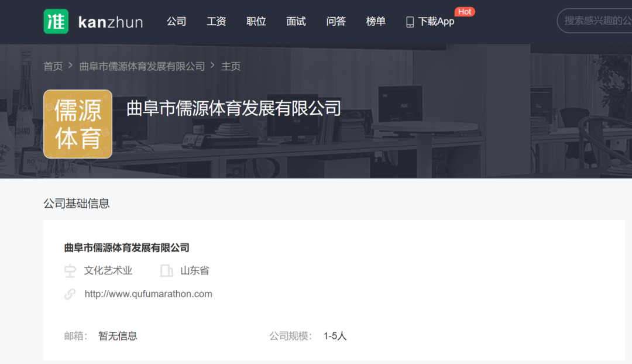Image resolution: width=632 pixels, height=364 pixels.
Task: Select the 面试 tab
Action: (296, 21)
